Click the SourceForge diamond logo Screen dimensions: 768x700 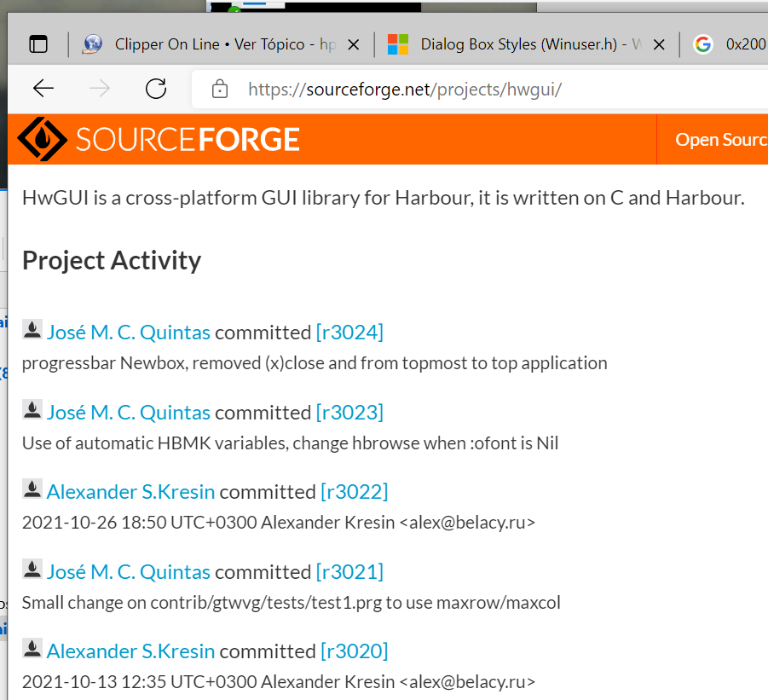coord(42,139)
